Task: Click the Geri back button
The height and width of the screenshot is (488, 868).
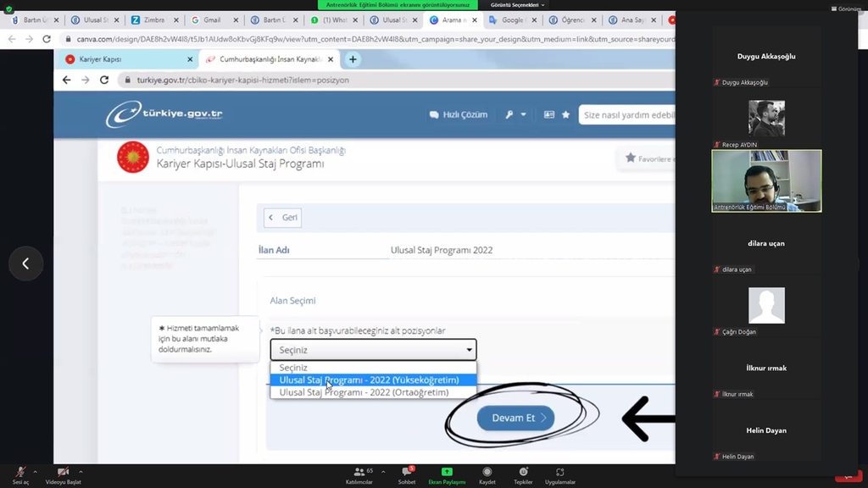Action: (x=282, y=218)
